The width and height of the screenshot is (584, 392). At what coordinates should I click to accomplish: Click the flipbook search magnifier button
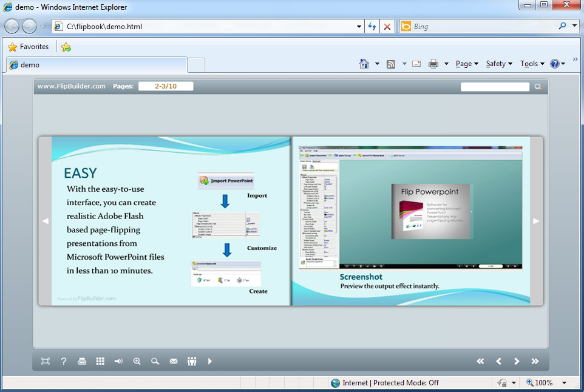[538, 87]
